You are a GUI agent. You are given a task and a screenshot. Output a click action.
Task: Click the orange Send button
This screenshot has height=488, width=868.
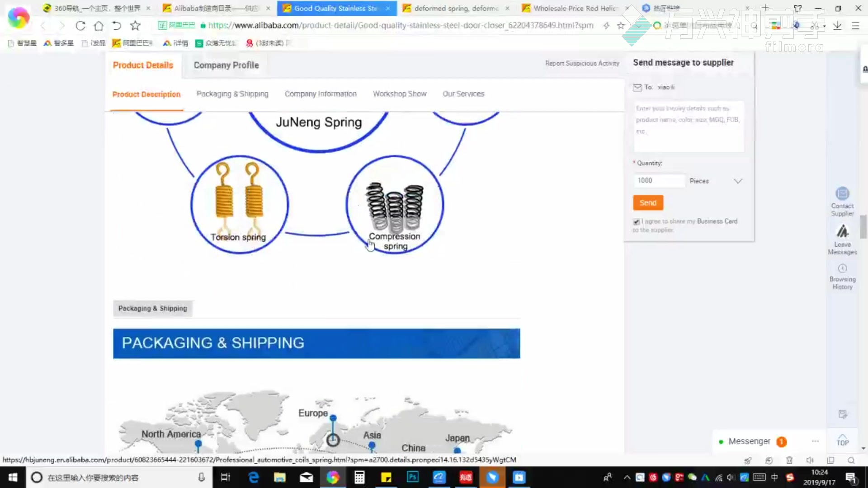tap(648, 203)
